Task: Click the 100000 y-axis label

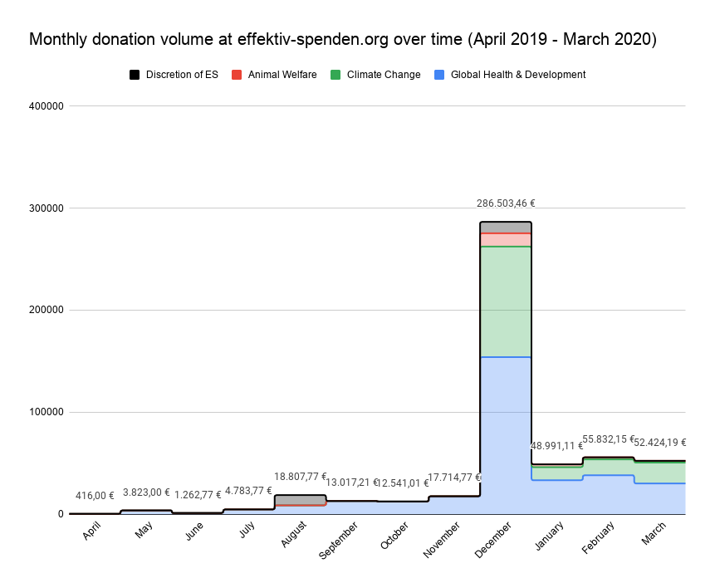Action: coord(48,412)
